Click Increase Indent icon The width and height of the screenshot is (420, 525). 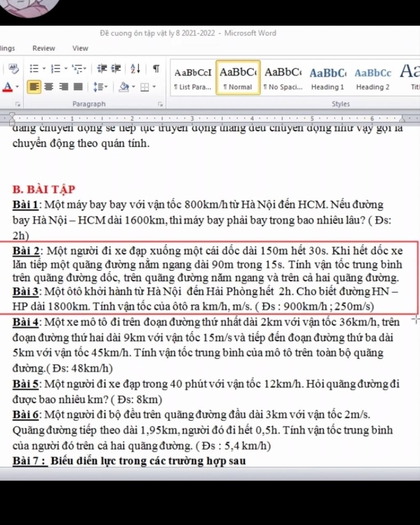[116, 68]
